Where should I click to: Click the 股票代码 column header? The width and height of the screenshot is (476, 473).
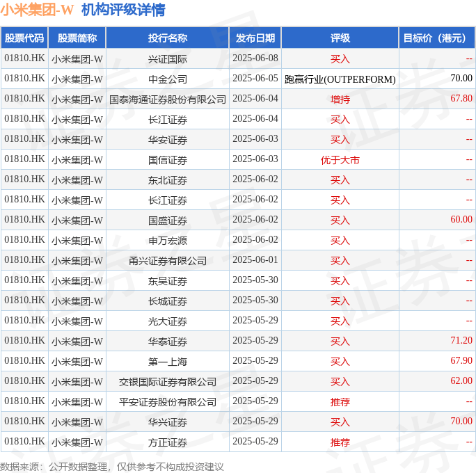point(24,38)
